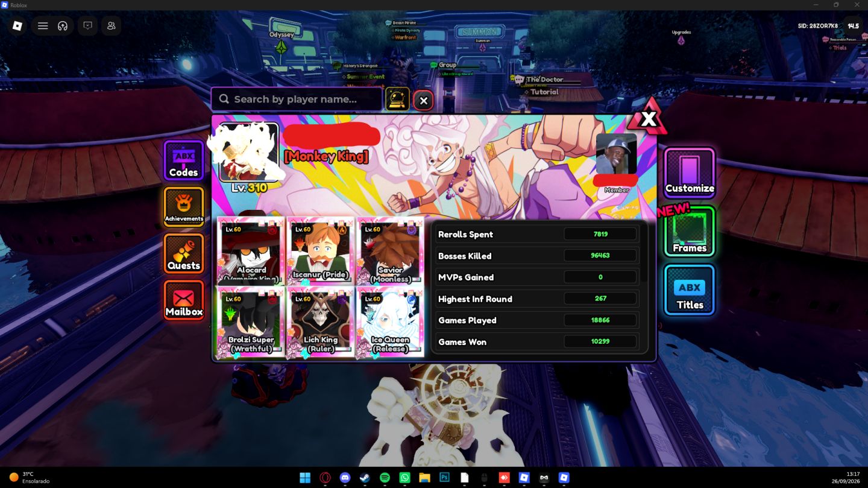Viewport: 868px width, 488px height.
Task: Select the Brolzi Super (Wrathful) unit card
Action: coord(251,322)
